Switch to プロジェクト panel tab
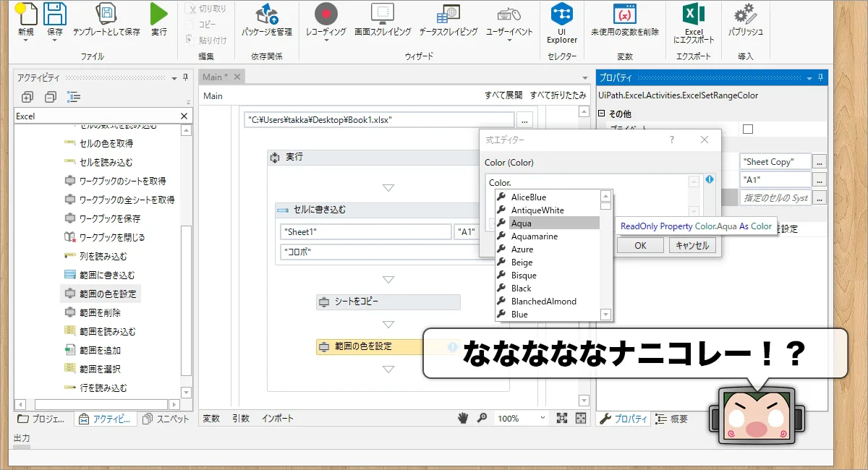 coord(41,419)
